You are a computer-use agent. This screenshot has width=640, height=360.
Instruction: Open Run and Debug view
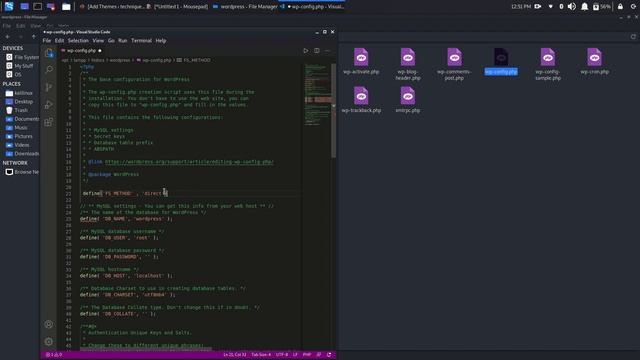pyautogui.click(x=49, y=104)
